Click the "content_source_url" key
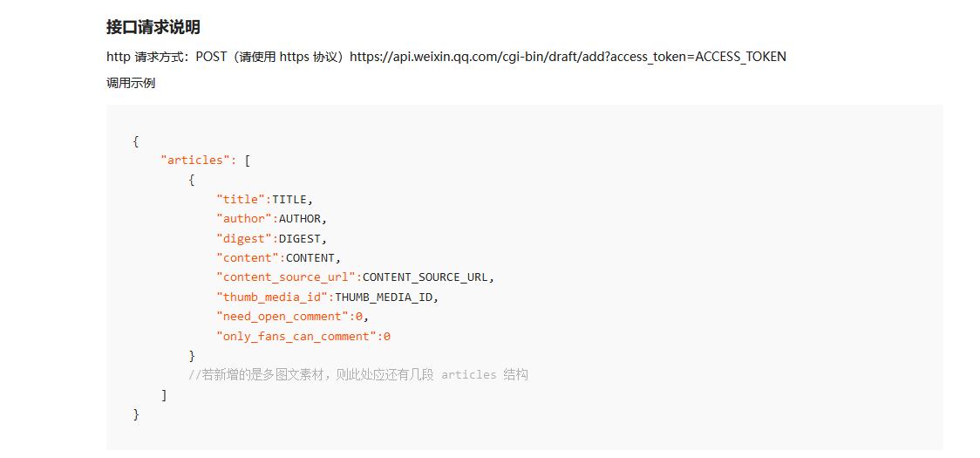 (x=286, y=277)
